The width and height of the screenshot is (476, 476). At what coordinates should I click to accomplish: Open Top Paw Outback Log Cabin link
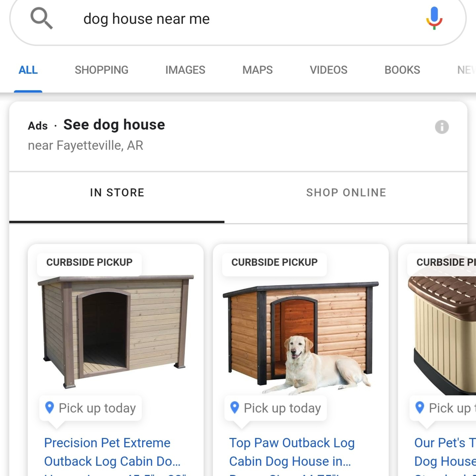[292, 452]
